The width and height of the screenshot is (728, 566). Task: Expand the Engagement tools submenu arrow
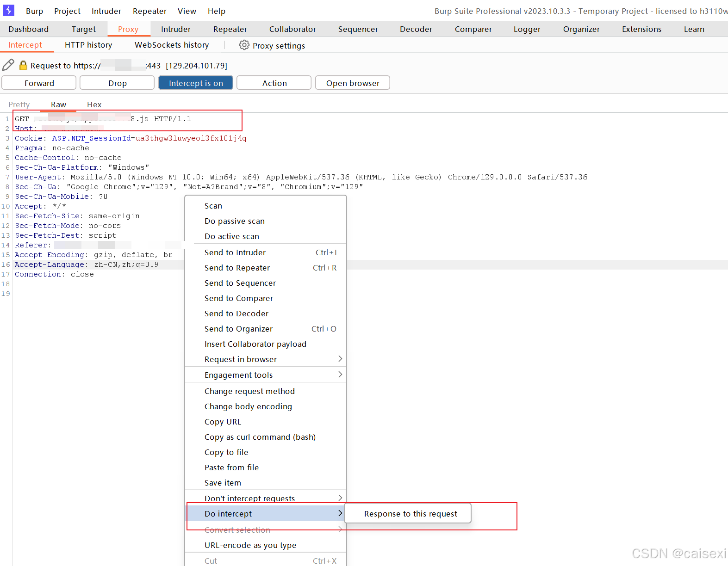tap(340, 375)
